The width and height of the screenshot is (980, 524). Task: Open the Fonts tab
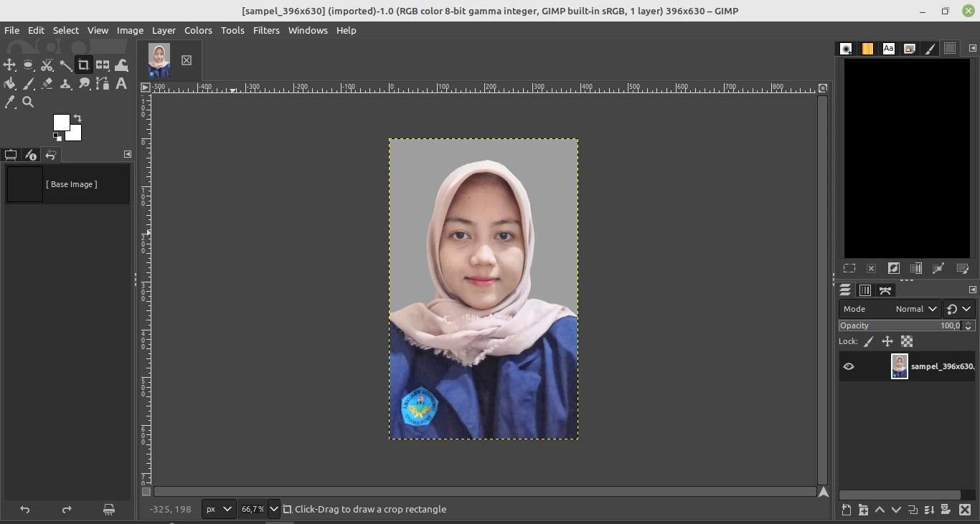coord(888,49)
